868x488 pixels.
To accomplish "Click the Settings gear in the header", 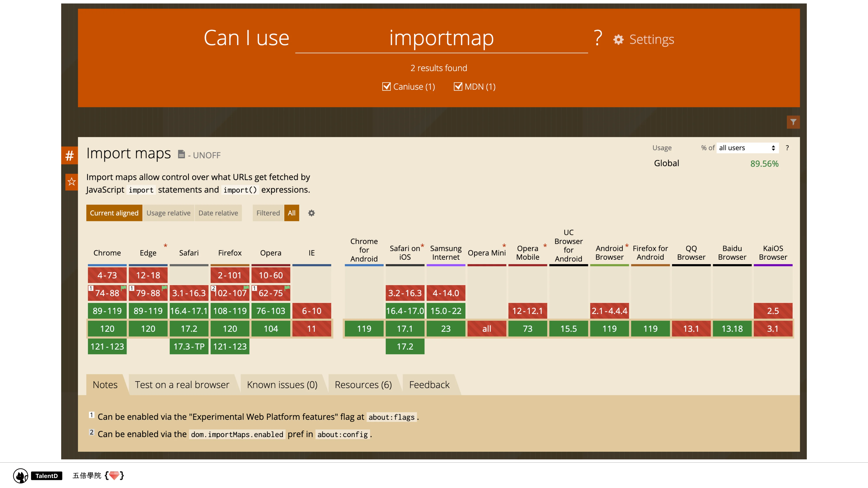I will pos(618,40).
